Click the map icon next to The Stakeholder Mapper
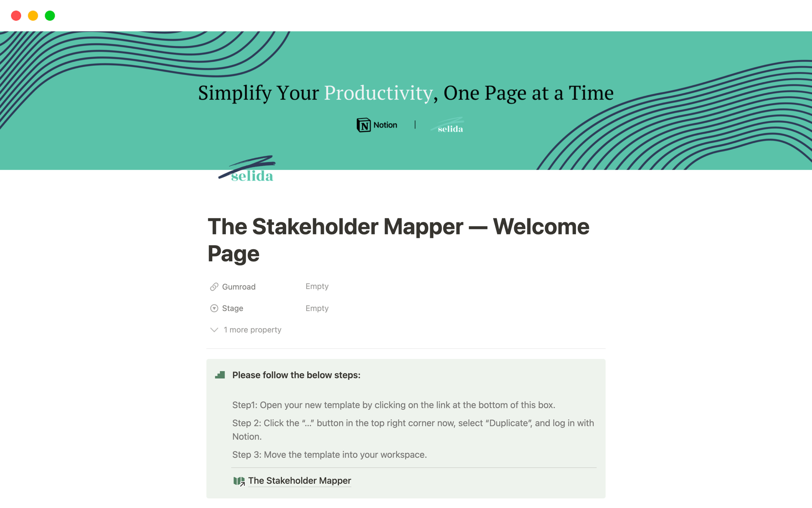This screenshot has width=812, height=508. coord(239,480)
